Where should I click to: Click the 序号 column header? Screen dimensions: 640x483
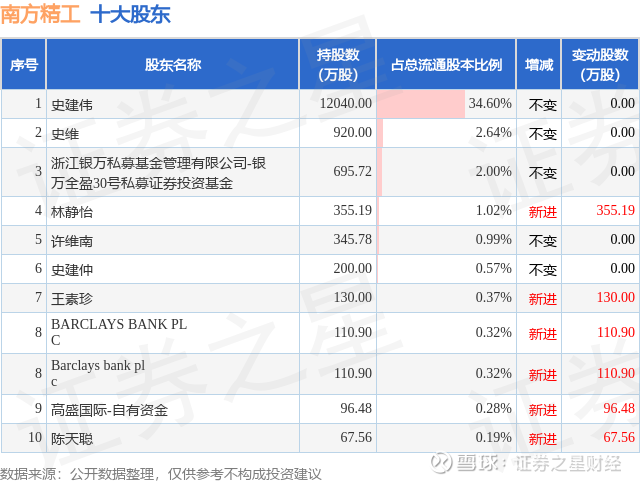(23, 65)
